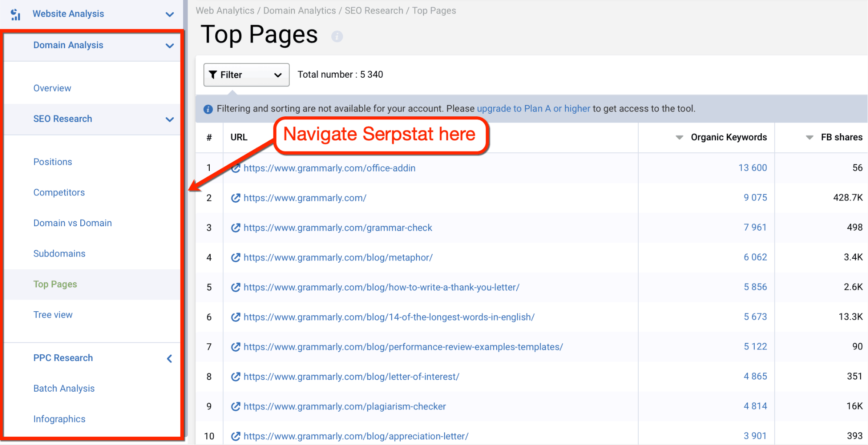Collapse the Website Analysis section chevron
Screen dimensions: 868x445
click(169, 13)
